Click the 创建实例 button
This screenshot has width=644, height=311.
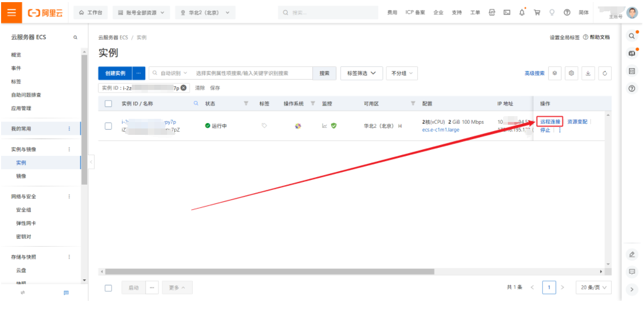[x=115, y=73]
